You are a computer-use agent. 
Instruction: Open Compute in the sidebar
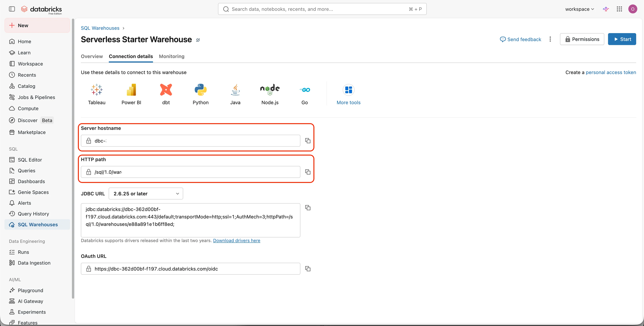37,109
